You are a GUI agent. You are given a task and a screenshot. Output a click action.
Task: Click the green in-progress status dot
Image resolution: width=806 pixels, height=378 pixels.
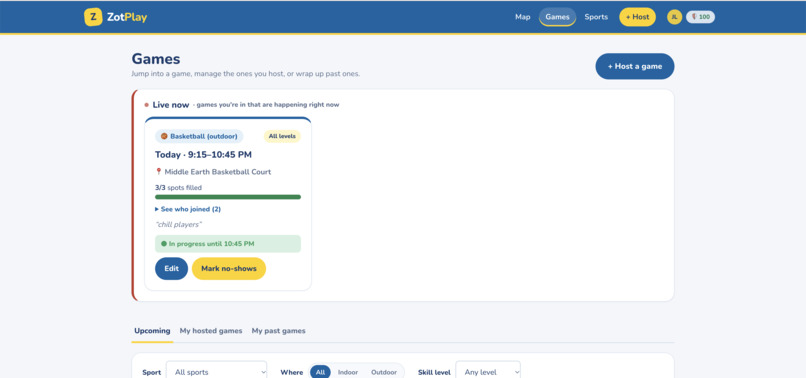164,244
